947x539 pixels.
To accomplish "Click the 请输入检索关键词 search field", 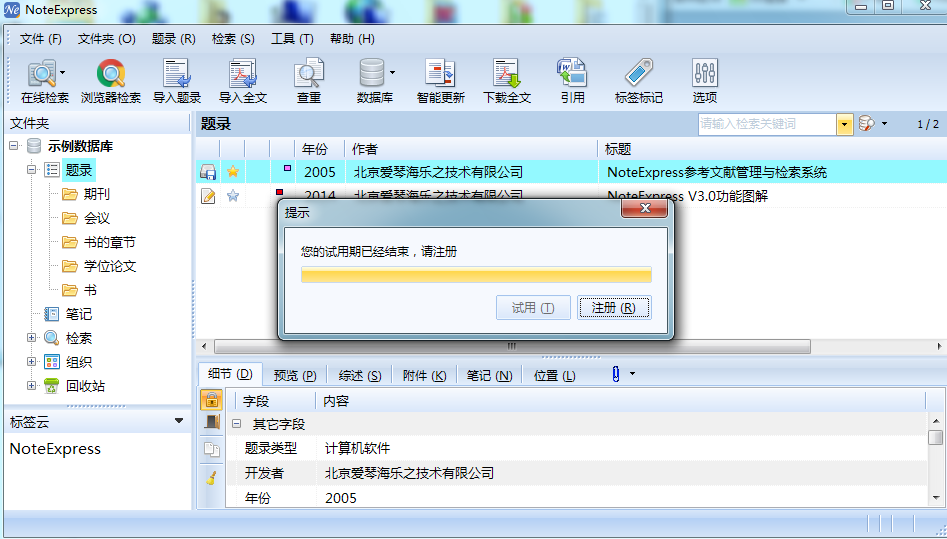I will click(x=767, y=124).
